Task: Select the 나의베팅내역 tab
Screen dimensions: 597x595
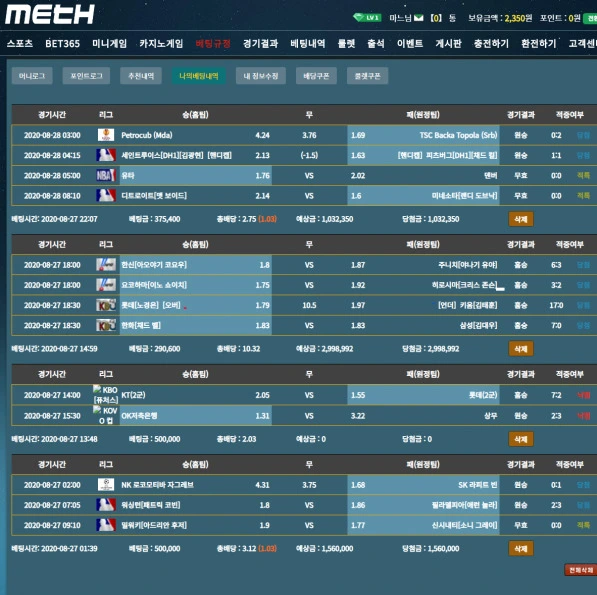Action: (199, 76)
